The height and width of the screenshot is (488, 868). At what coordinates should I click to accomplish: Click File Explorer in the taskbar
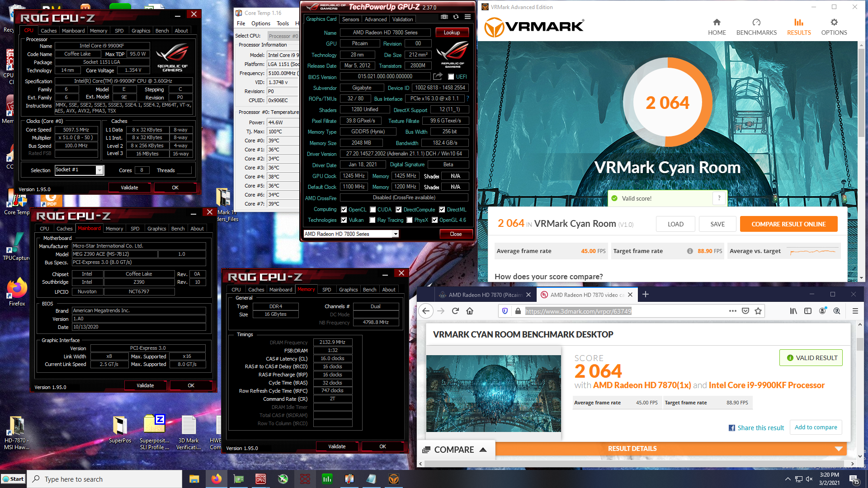[x=194, y=479]
